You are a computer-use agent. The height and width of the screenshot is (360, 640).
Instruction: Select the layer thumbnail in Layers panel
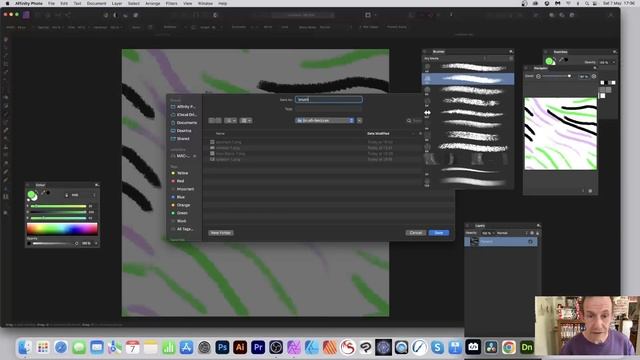[474, 242]
